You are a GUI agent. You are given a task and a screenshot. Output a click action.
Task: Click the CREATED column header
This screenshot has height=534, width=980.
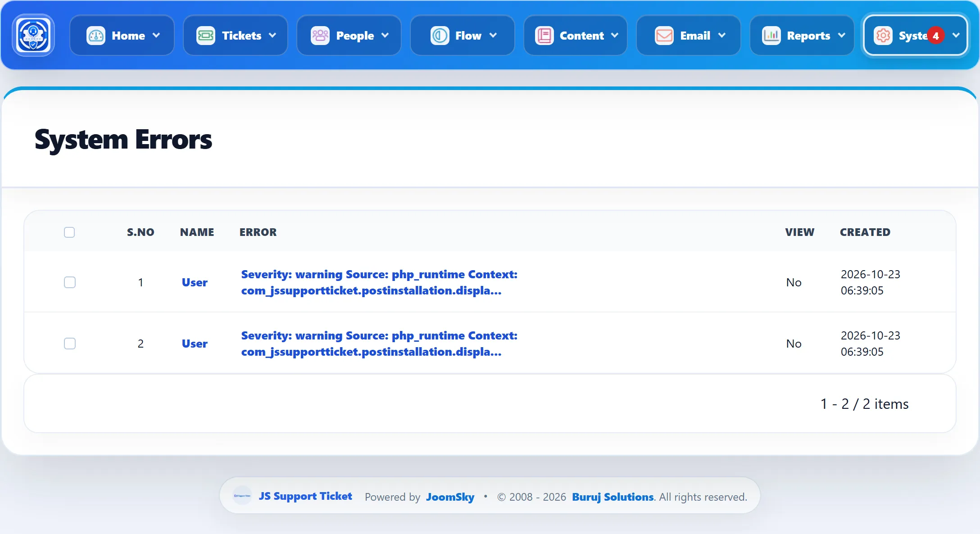(x=865, y=232)
